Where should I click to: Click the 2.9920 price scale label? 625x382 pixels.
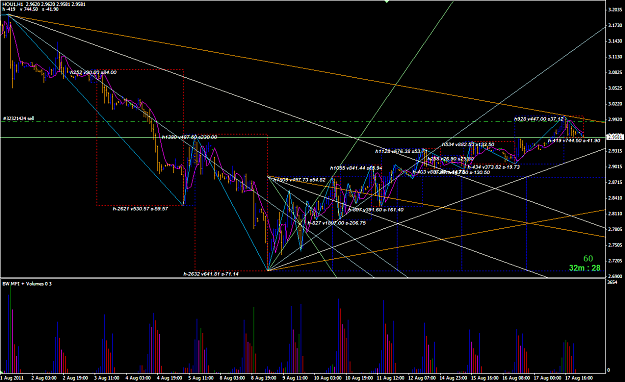click(614, 119)
